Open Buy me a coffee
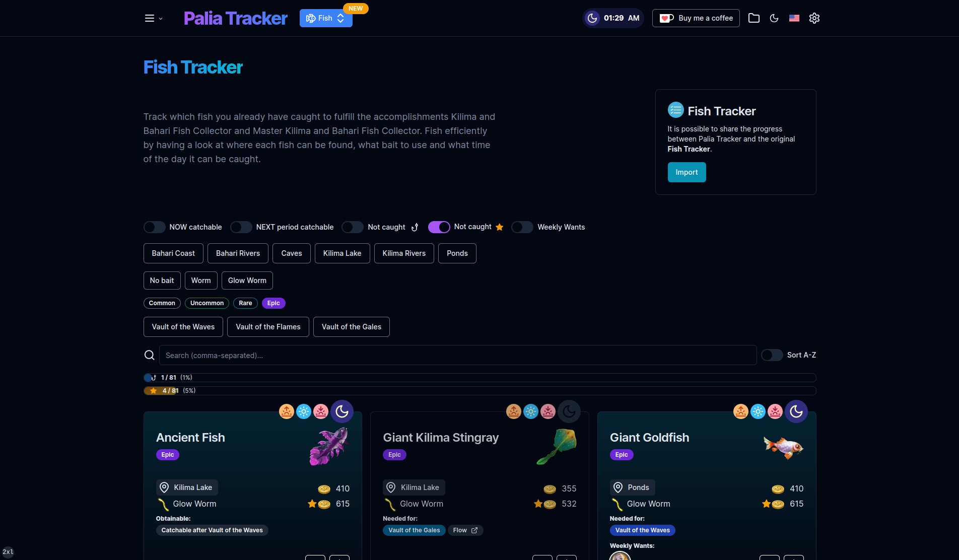This screenshot has width=959, height=560. pyautogui.click(x=696, y=18)
